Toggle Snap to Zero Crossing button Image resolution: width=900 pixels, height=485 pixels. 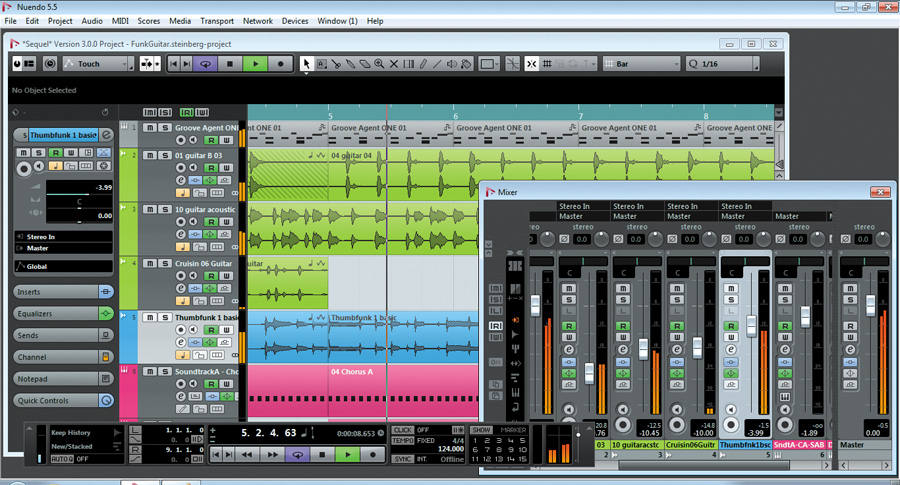pyautogui.click(x=513, y=64)
